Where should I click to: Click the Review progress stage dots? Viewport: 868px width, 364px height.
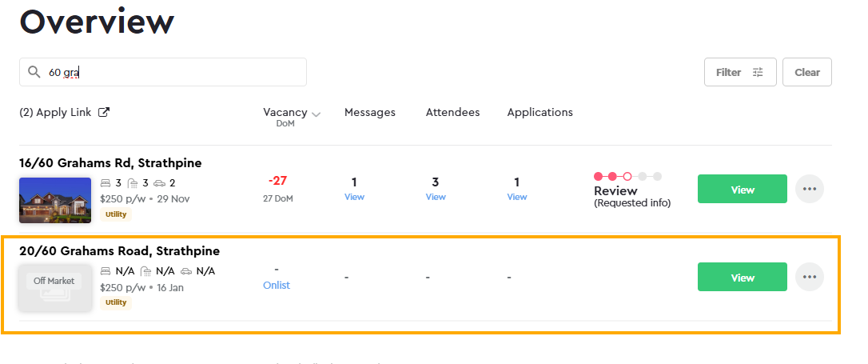[x=627, y=176]
